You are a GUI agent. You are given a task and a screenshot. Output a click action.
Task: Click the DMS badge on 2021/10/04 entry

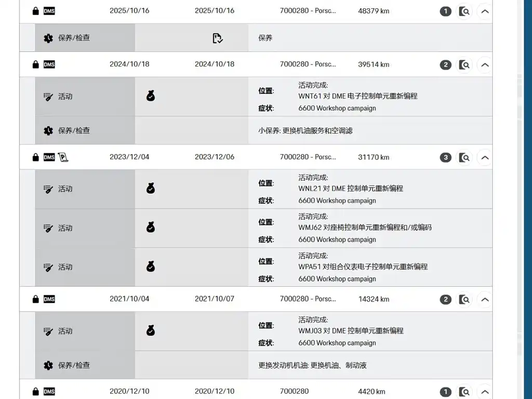(49, 299)
